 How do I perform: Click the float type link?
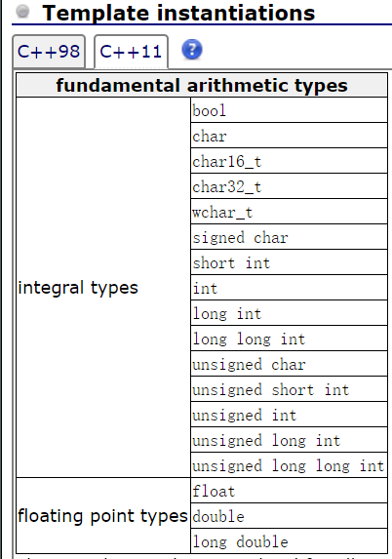tap(214, 492)
